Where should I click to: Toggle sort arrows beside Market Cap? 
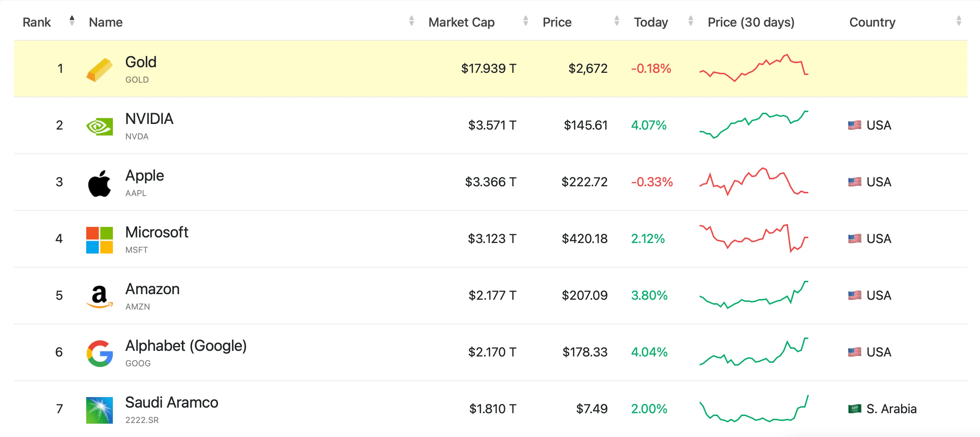click(x=525, y=21)
